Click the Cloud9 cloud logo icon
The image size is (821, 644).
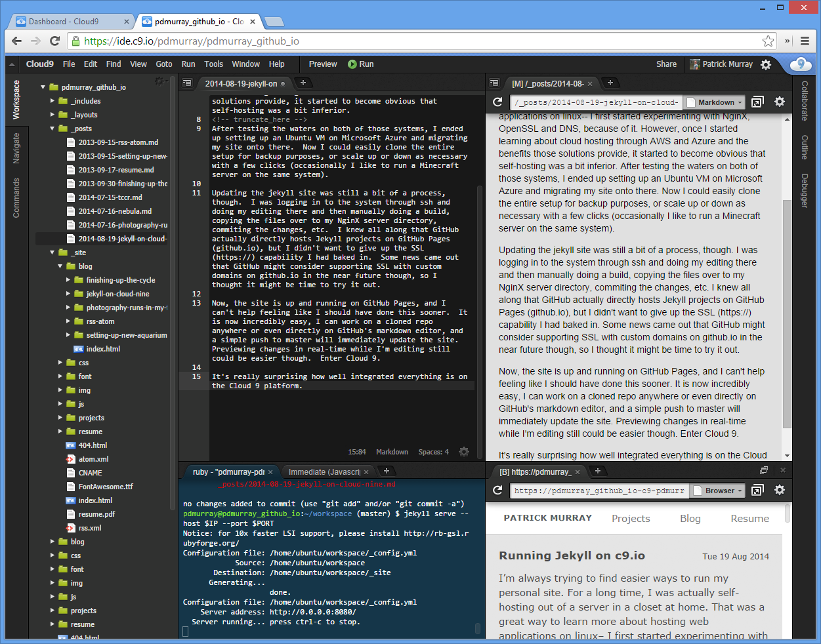pos(799,64)
